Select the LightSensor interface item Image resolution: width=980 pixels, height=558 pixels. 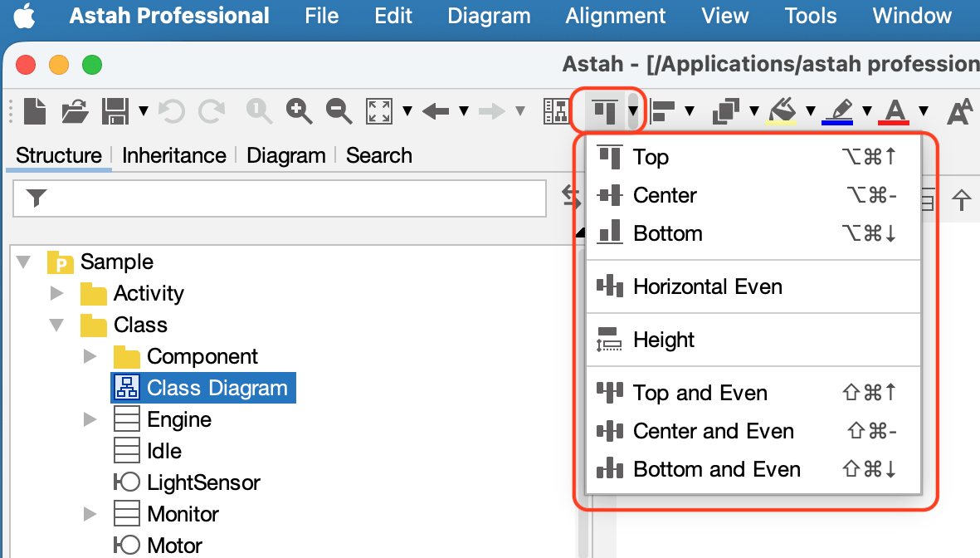click(187, 482)
